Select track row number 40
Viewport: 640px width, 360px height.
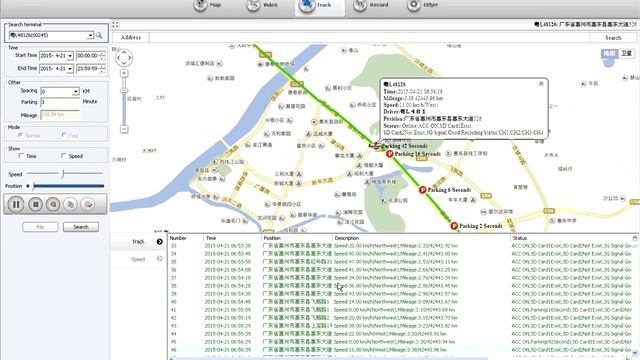coord(400,302)
